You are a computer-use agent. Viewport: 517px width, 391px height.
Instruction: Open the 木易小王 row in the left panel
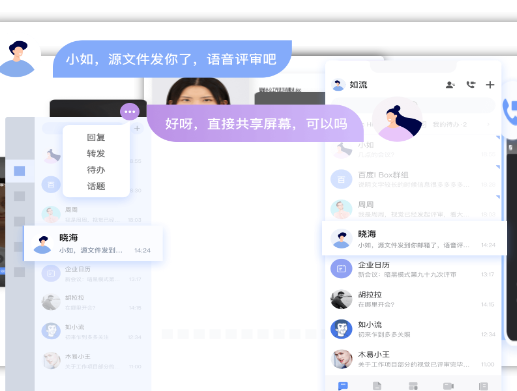[93, 361]
